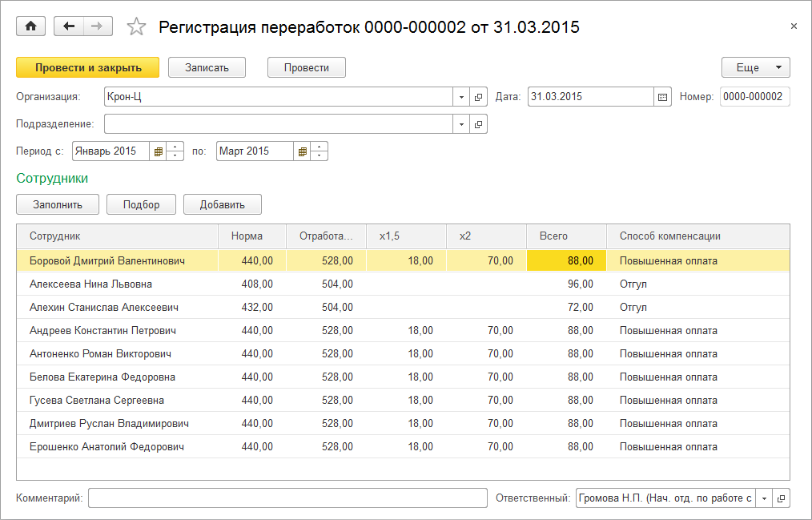Go forward with the right arrow
Image resolution: width=812 pixels, height=520 pixels.
click(x=97, y=26)
